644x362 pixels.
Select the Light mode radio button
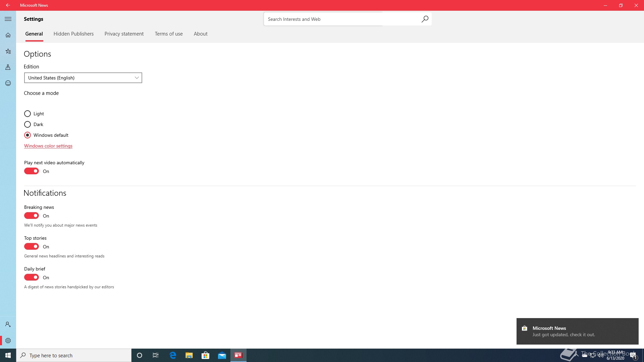(x=28, y=114)
